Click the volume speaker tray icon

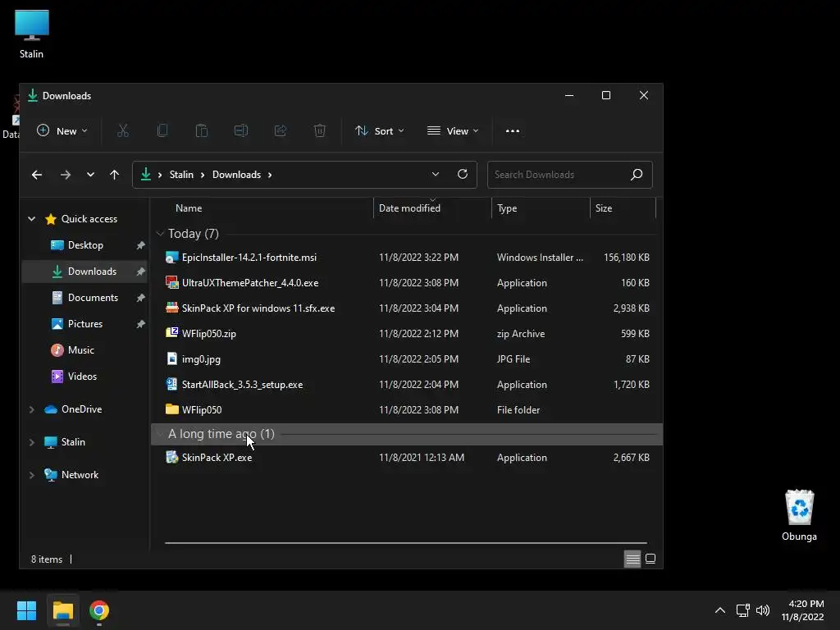763,610
